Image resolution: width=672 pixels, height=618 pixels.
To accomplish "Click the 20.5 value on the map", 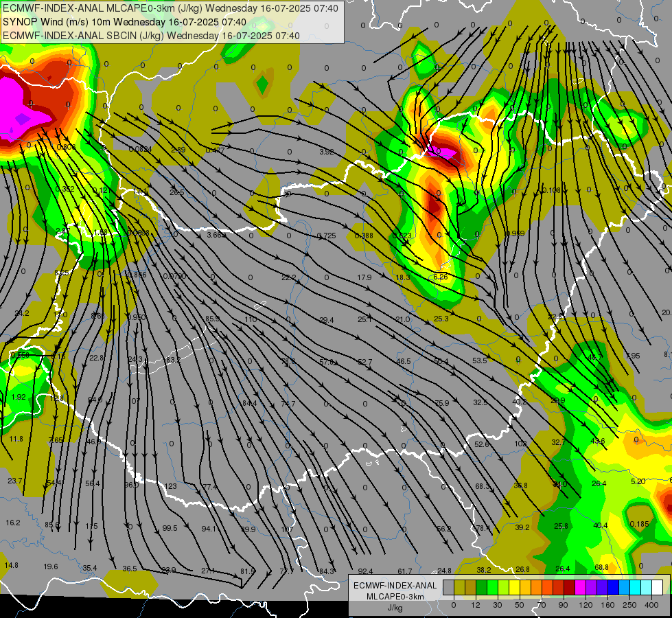I will (176, 192).
